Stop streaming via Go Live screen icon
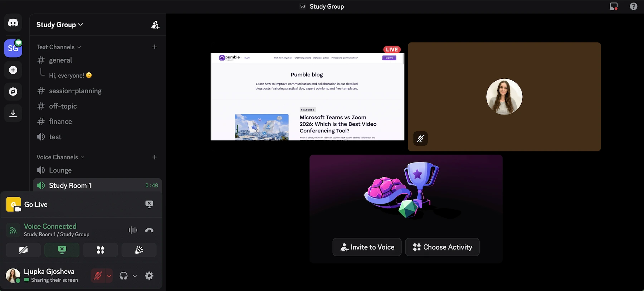Image resolution: width=644 pixels, height=291 pixels. (149, 204)
